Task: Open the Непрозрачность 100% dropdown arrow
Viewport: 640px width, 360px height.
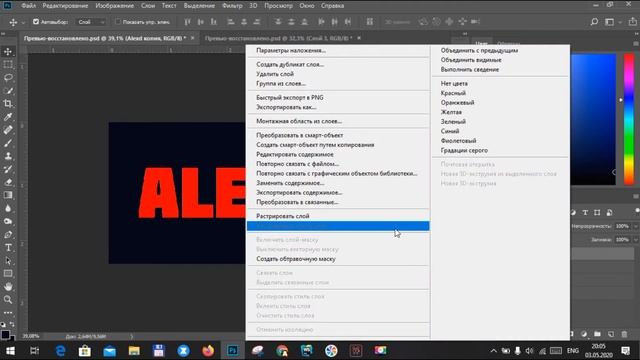Action: (x=636, y=226)
